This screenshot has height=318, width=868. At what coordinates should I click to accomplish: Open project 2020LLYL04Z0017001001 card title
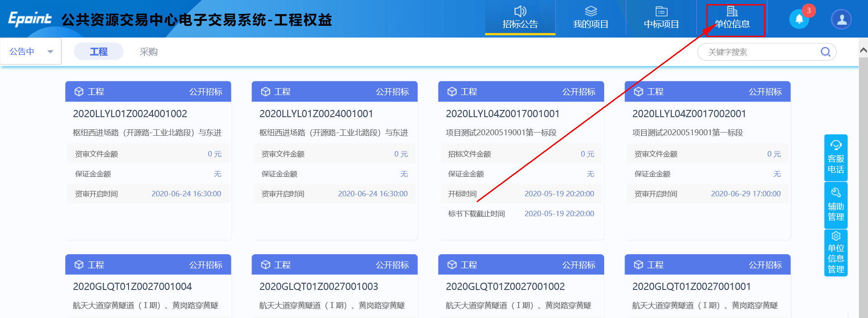(x=502, y=114)
